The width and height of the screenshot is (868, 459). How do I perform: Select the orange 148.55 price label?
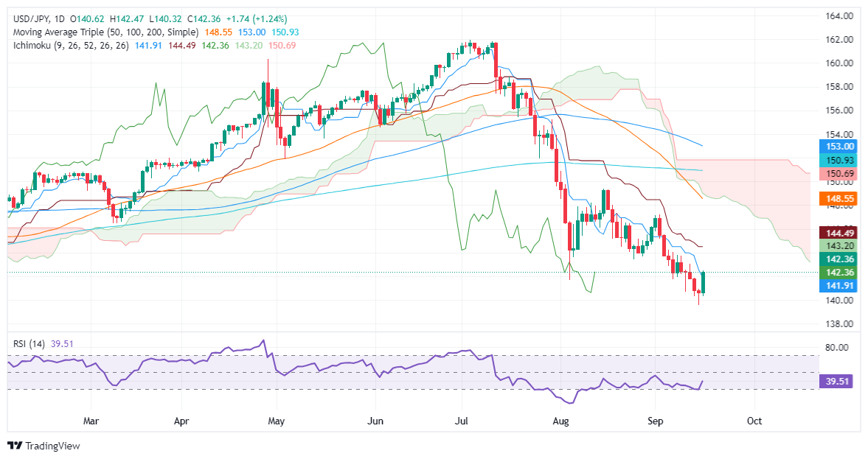(838, 198)
